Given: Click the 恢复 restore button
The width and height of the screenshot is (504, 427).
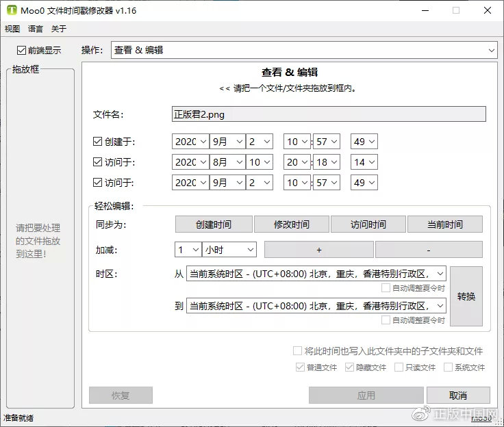Looking at the screenshot, I should [121, 396].
